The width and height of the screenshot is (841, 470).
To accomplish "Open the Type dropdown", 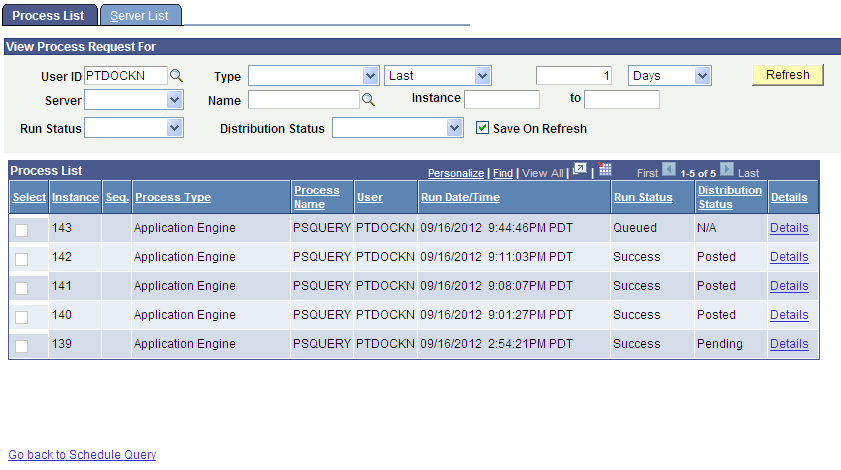I will click(314, 76).
